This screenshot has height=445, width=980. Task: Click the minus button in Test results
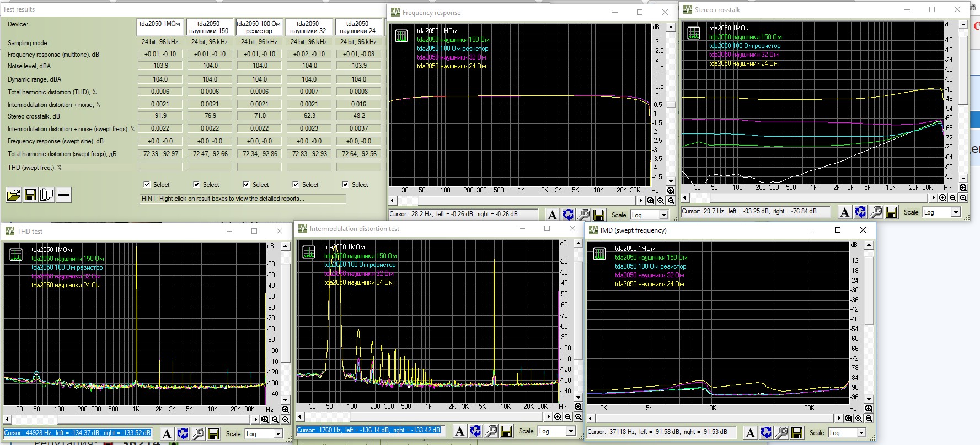click(x=64, y=195)
